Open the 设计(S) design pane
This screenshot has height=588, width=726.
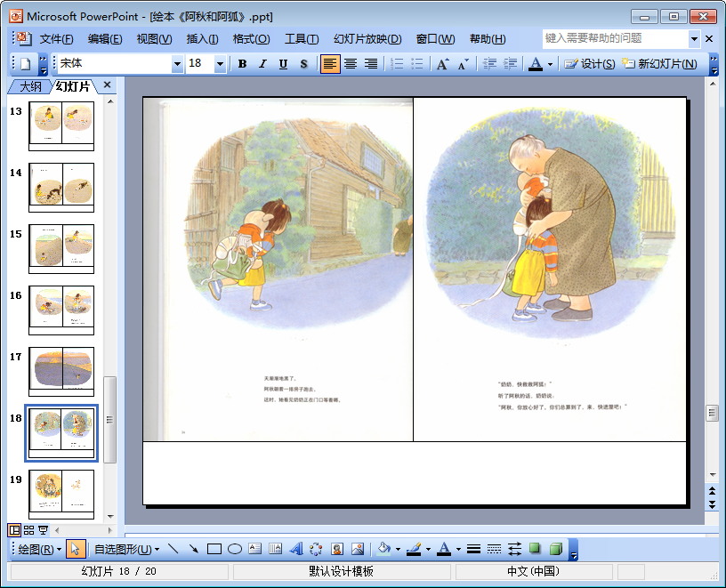pos(589,64)
